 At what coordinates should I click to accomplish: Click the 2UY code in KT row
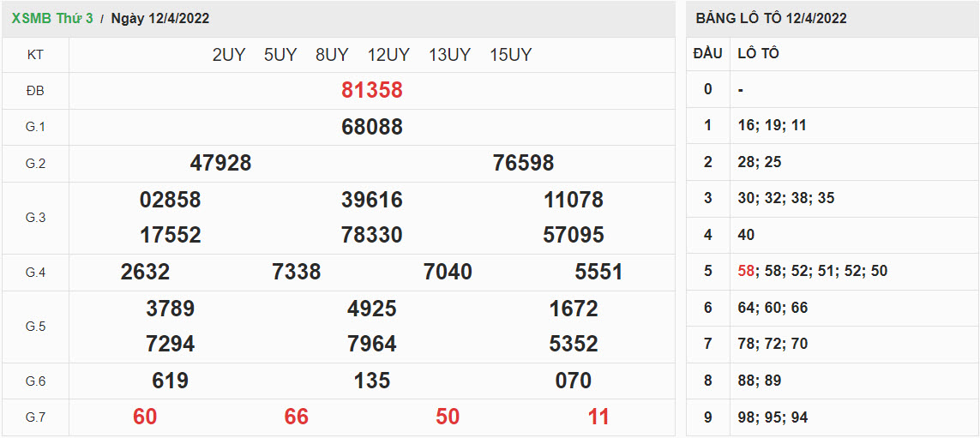[228, 55]
